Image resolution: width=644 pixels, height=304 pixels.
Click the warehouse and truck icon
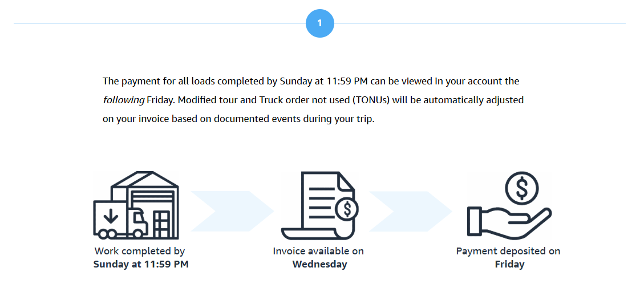click(x=136, y=205)
